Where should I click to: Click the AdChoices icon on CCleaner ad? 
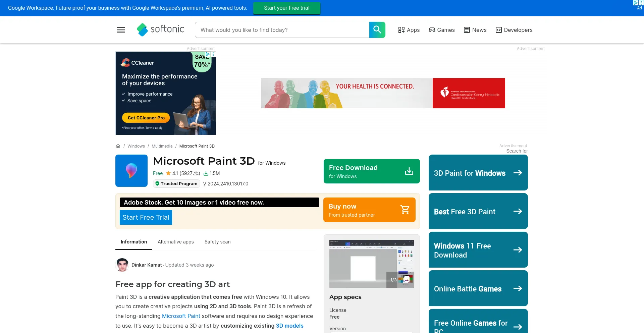[x=208, y=54]
